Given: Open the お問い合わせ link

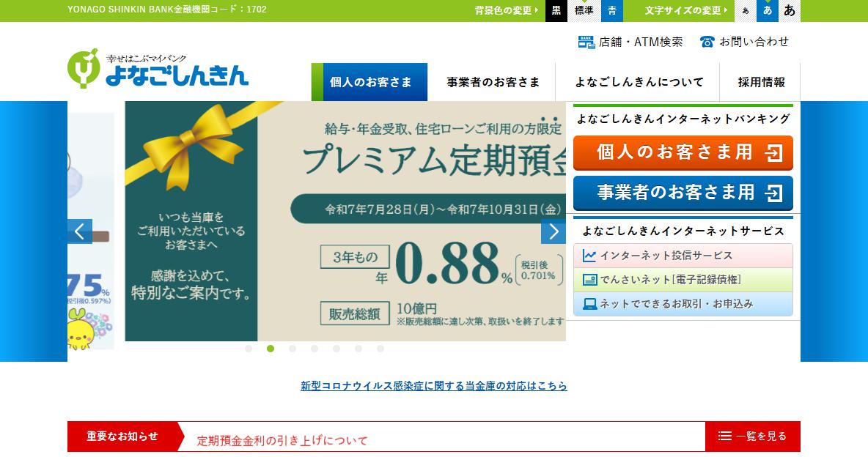Looking at the screenshot, I should click(x=744, y=42).
